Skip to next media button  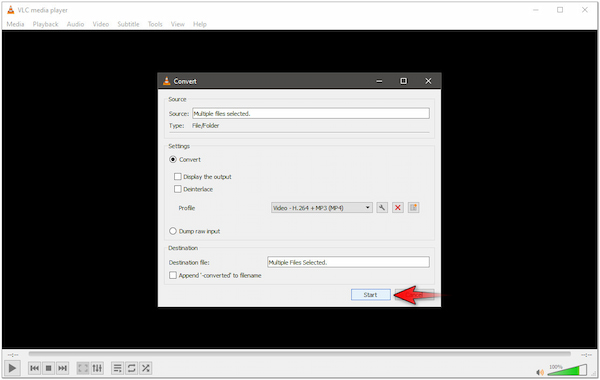pyautogui.click(x=62, y=368)
